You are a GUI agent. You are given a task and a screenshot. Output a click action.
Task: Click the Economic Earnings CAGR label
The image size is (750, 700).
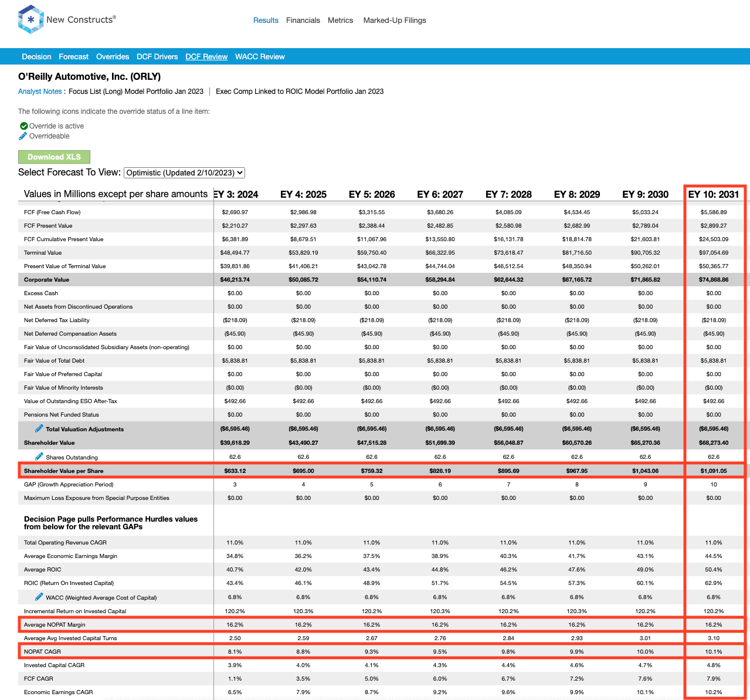(x=59, y=692)
